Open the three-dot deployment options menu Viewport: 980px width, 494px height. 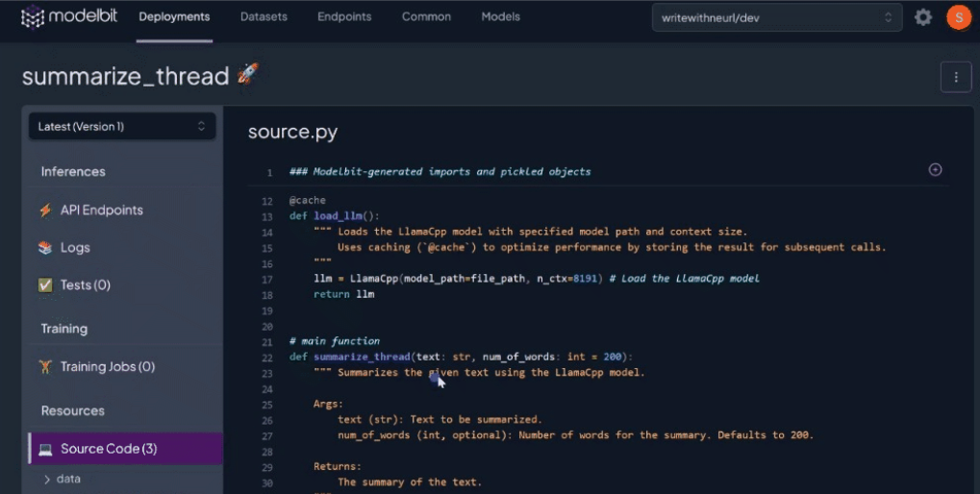point(956,77)
